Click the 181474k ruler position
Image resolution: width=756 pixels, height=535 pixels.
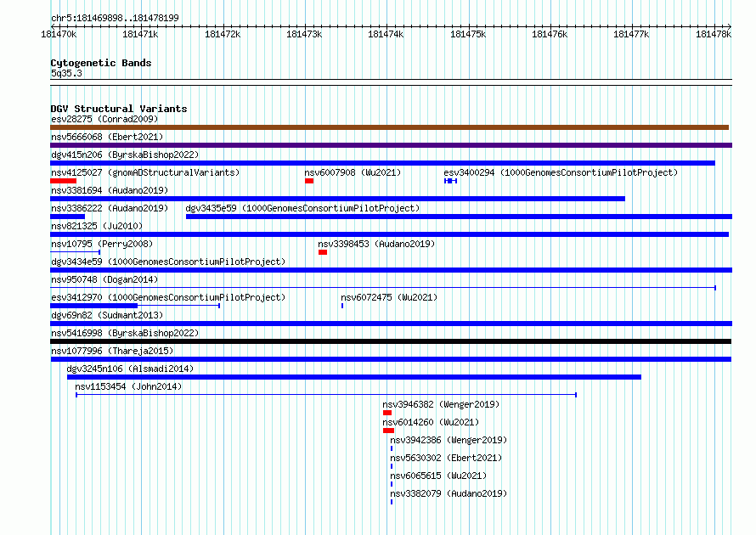386,34
